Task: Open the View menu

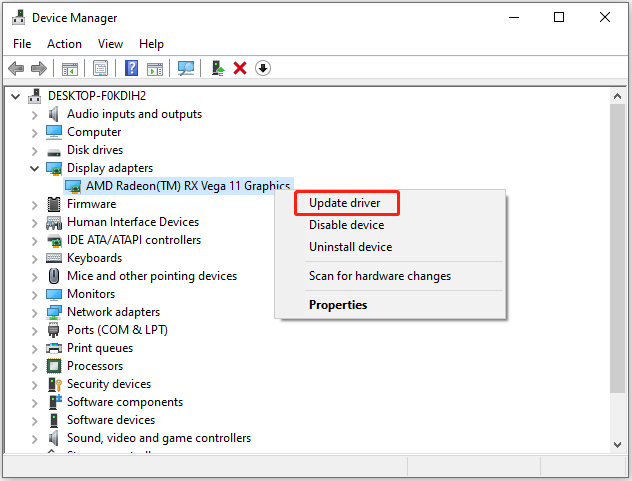Action: (110, 44)
